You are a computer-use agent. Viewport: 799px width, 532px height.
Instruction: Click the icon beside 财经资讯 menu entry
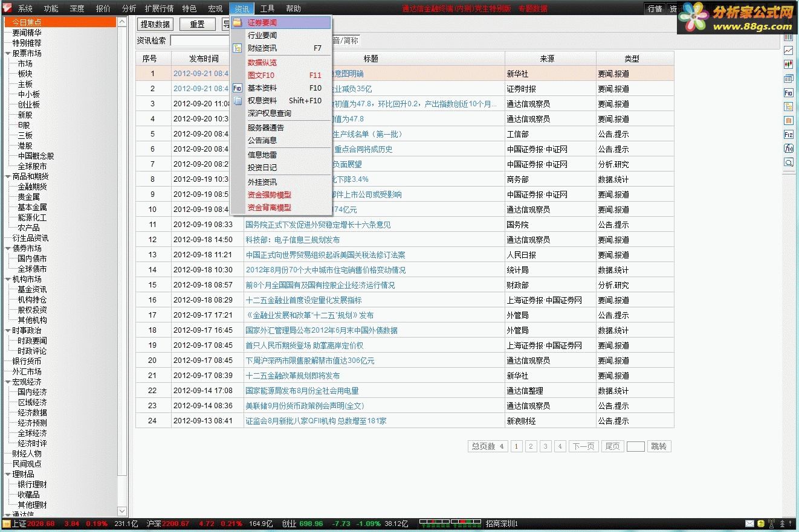pos(238,48)
